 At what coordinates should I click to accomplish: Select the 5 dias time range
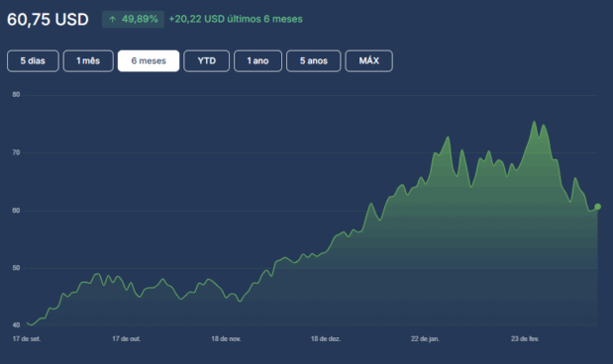coord(33,61)
